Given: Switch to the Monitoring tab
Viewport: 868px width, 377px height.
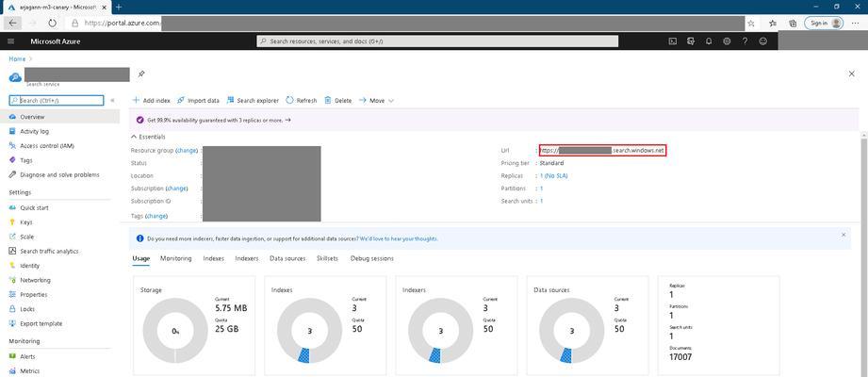Looking at the screenshot, I should coord(176,258).
